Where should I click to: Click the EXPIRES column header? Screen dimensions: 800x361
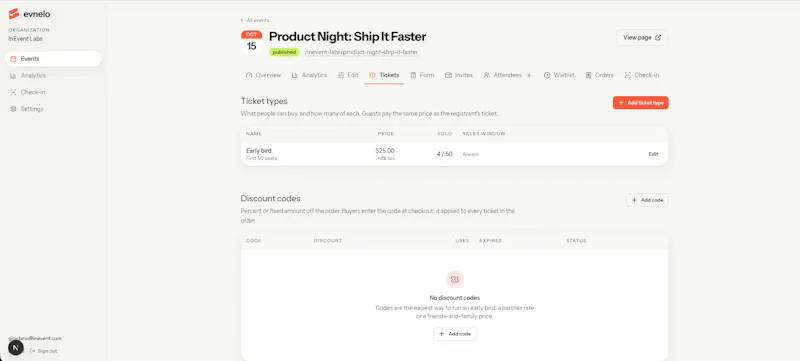point(491,241)
